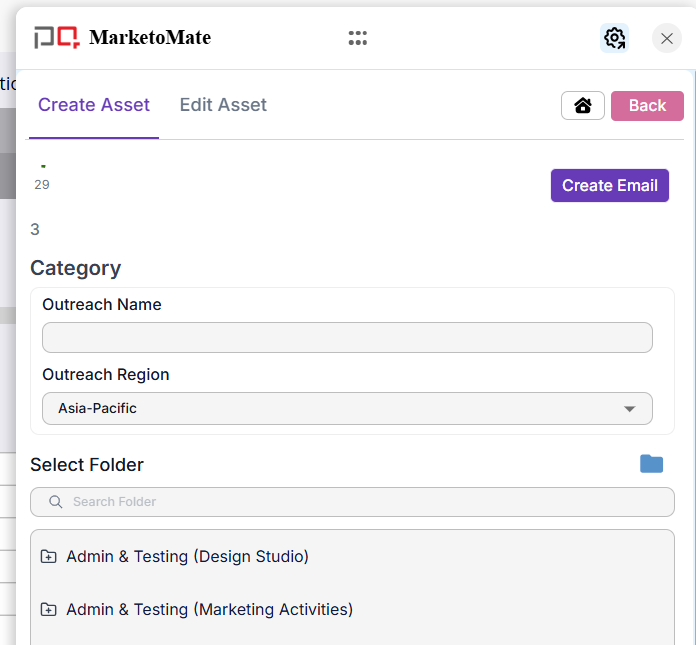696x645 pixels.
Task: Click the MarketoMate title text
Action: (150, 38)
